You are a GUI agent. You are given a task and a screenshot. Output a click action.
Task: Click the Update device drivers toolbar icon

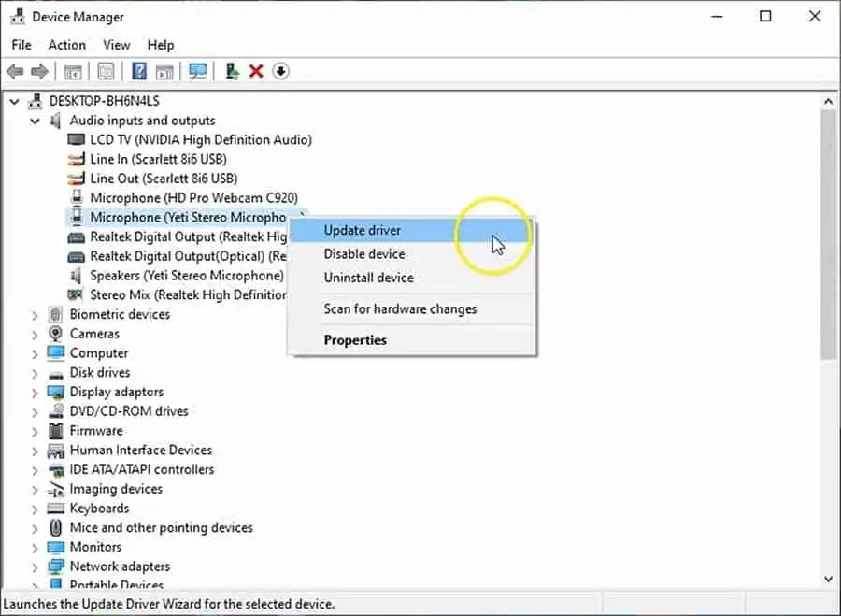point(232,71)
